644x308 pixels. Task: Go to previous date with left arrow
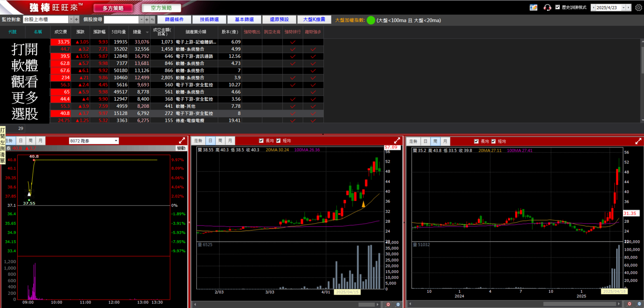[x=593, y=8]
